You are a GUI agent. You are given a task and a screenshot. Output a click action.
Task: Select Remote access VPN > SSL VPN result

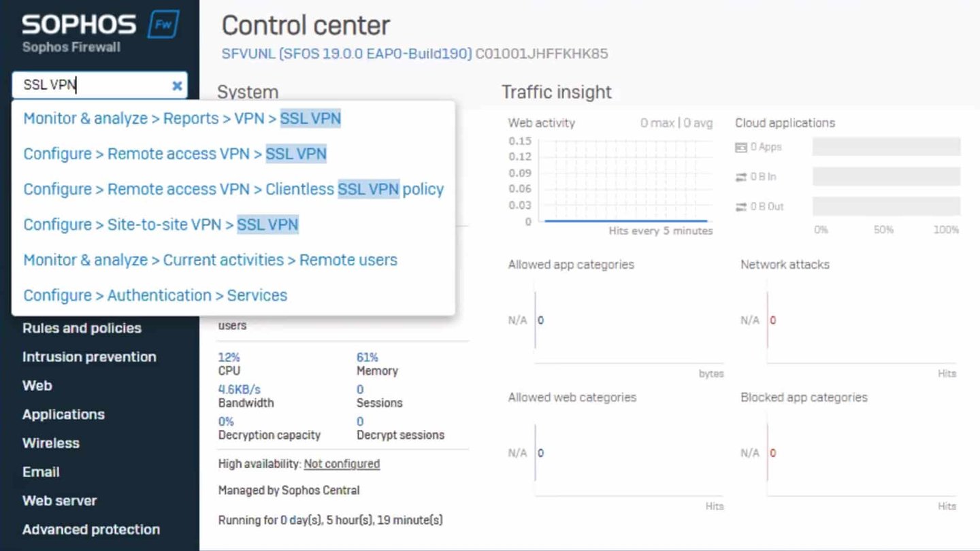(175, 154)
